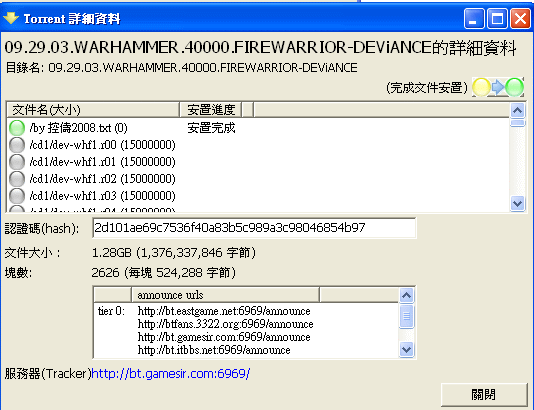Click announce list scroll down arrow

(406, 350)
